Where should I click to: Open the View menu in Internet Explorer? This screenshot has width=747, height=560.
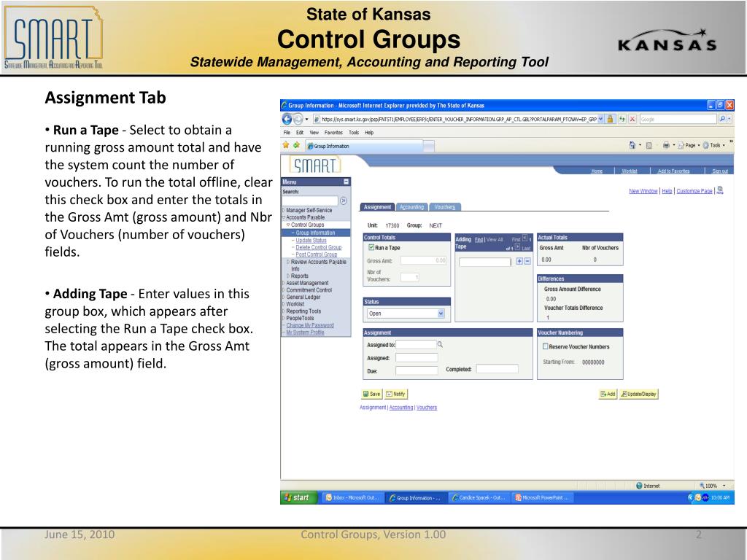point(314,133)
